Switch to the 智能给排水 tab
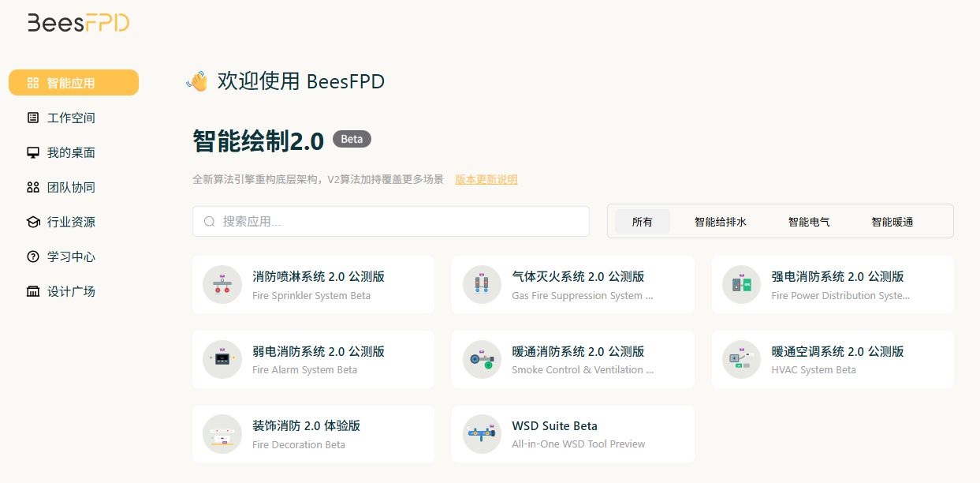 pyautogui.click(x=720, y=222)
